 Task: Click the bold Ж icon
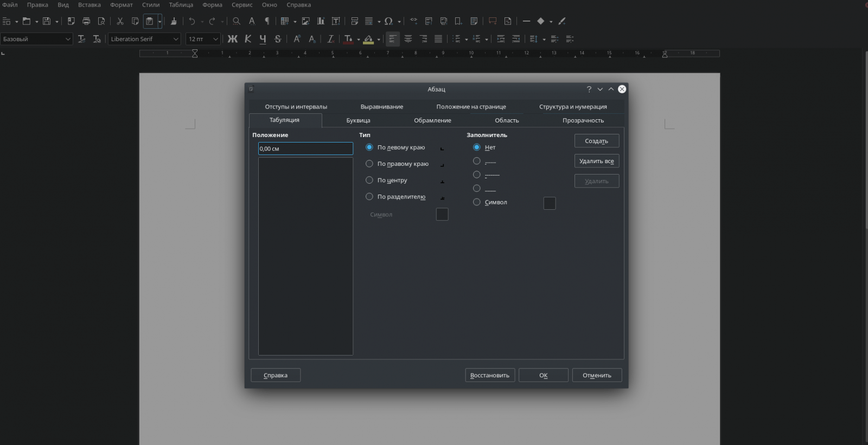232,39
